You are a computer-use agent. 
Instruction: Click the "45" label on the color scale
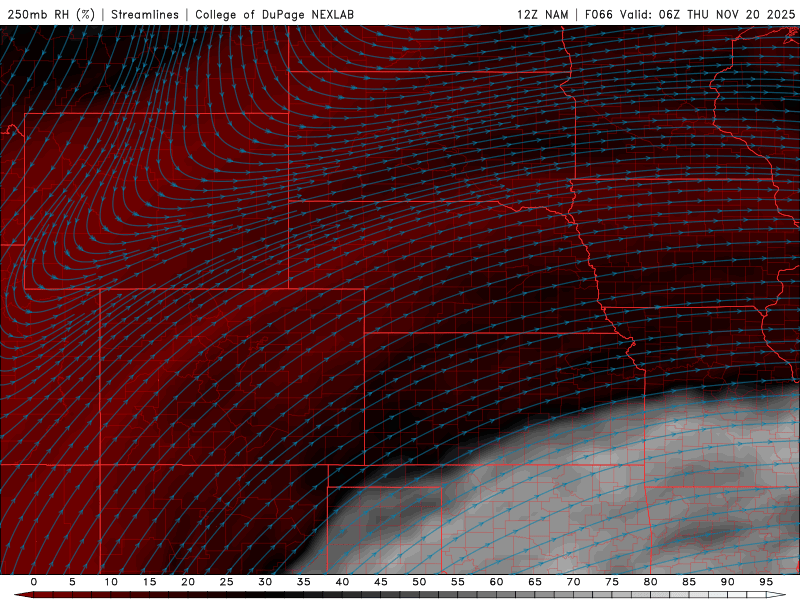[381, 582]
